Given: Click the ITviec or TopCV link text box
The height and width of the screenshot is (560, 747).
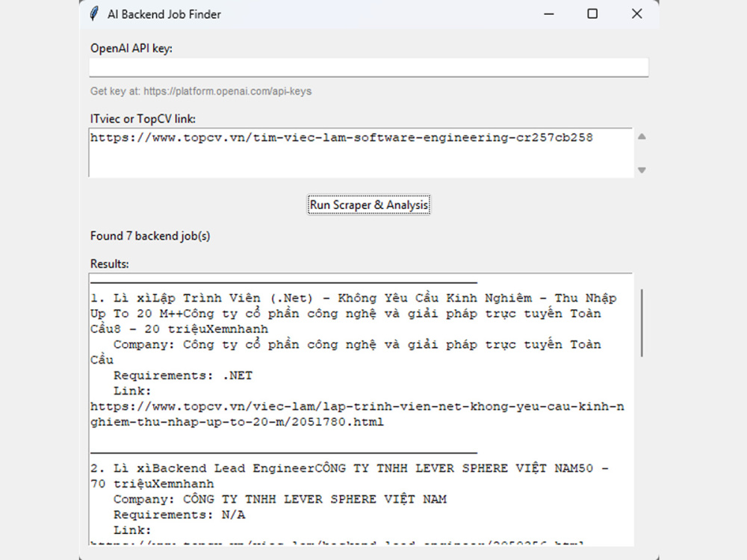Looking at the screenshot, I should [361, 152].
